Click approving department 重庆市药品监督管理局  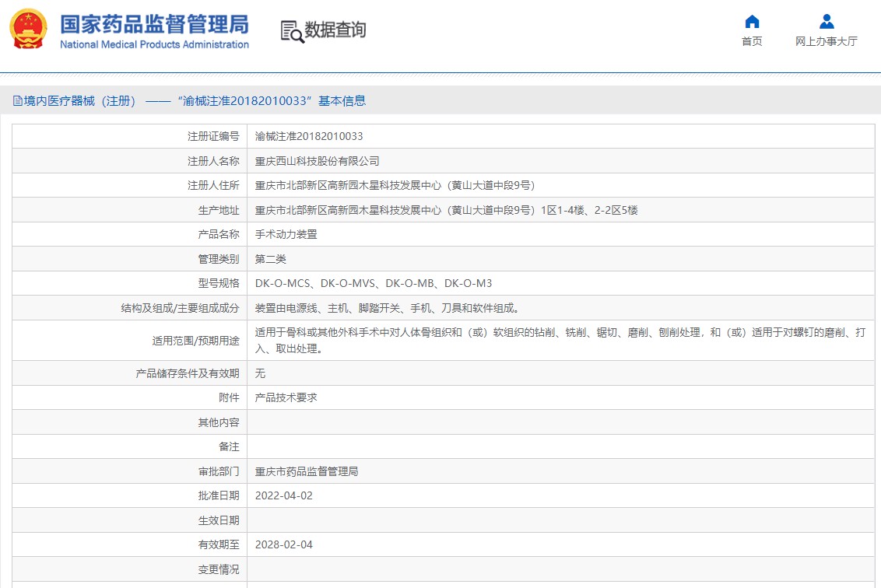pyautogui.click(x=306, y=472)
